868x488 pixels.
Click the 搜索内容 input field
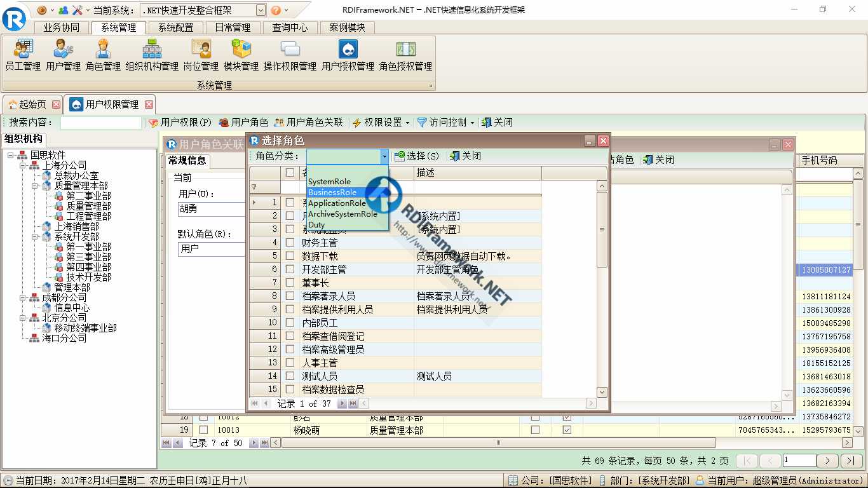click(100, 123)
